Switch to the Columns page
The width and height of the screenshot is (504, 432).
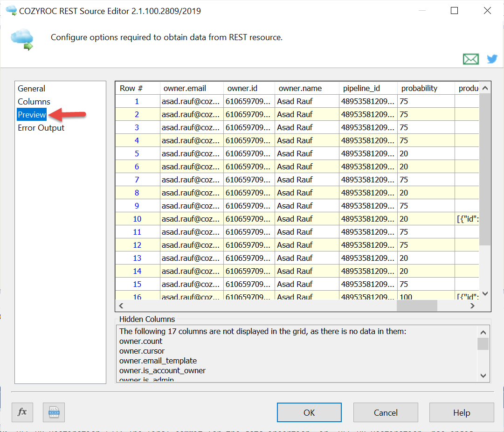34,102
